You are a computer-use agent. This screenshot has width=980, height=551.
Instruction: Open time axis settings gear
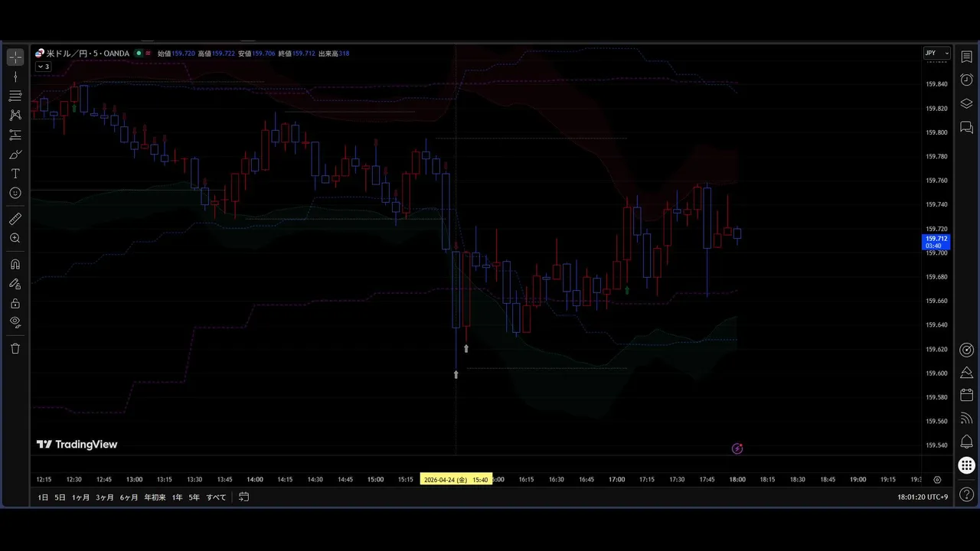[937, 480]
